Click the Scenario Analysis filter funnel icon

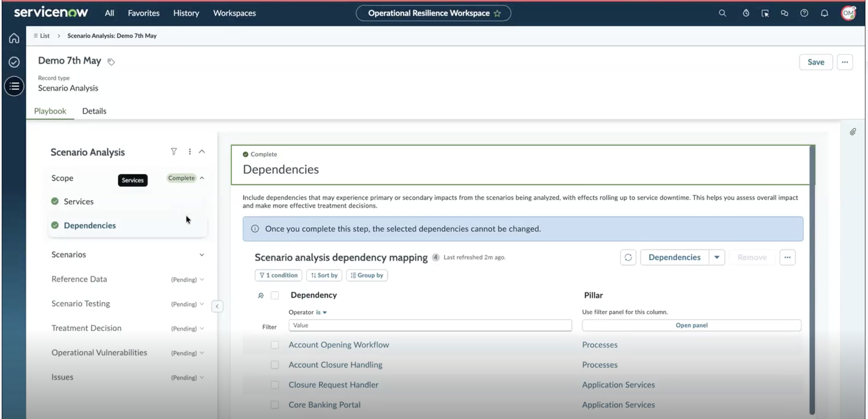point(174,151)
